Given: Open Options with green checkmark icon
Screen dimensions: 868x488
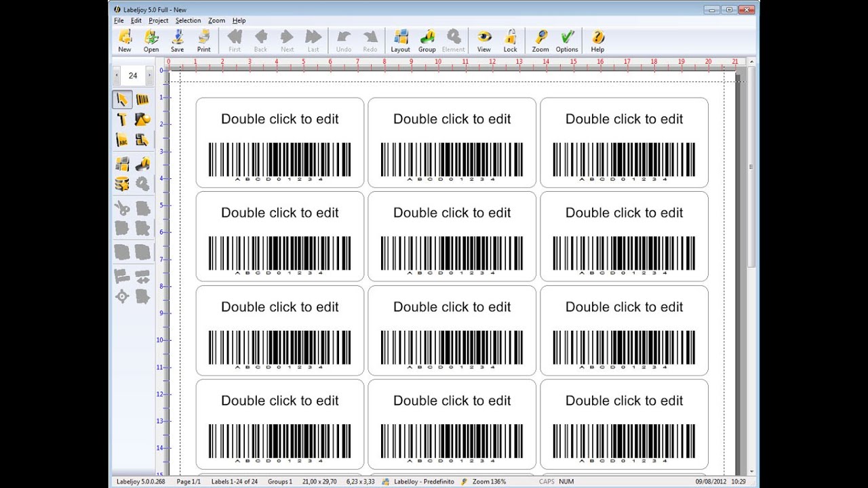Looking at the screenshot, I should tap(567, 41).
